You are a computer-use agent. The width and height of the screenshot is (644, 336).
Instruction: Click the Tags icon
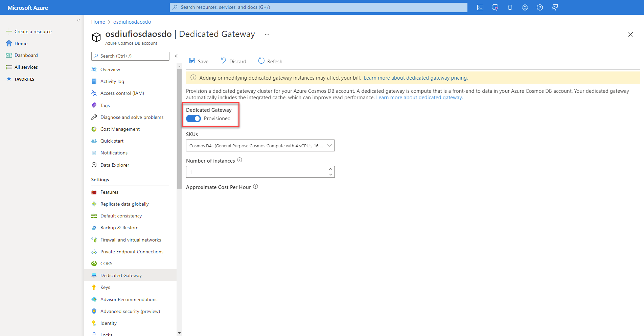point(94,105)
